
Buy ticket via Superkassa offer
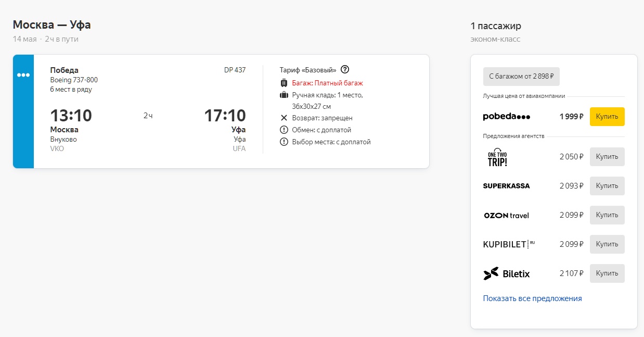(x=607, y=186)
